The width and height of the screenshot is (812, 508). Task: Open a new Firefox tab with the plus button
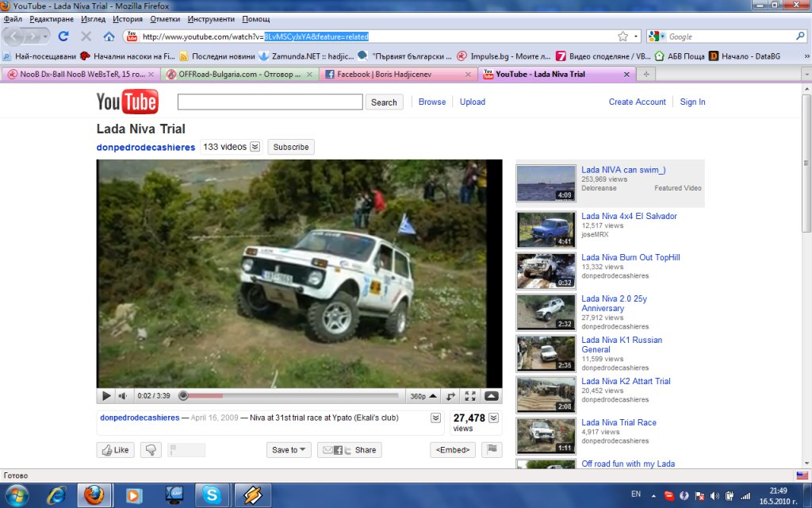(645, 74)
